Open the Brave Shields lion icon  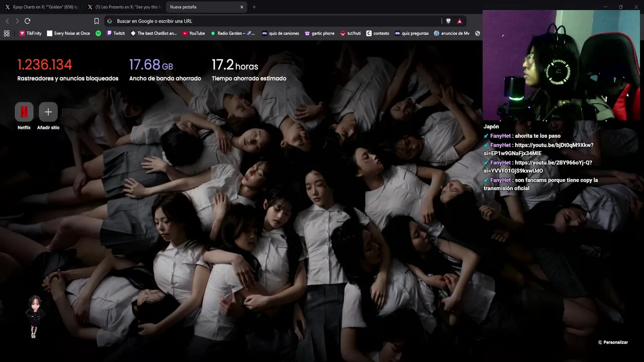coord(448,21)
